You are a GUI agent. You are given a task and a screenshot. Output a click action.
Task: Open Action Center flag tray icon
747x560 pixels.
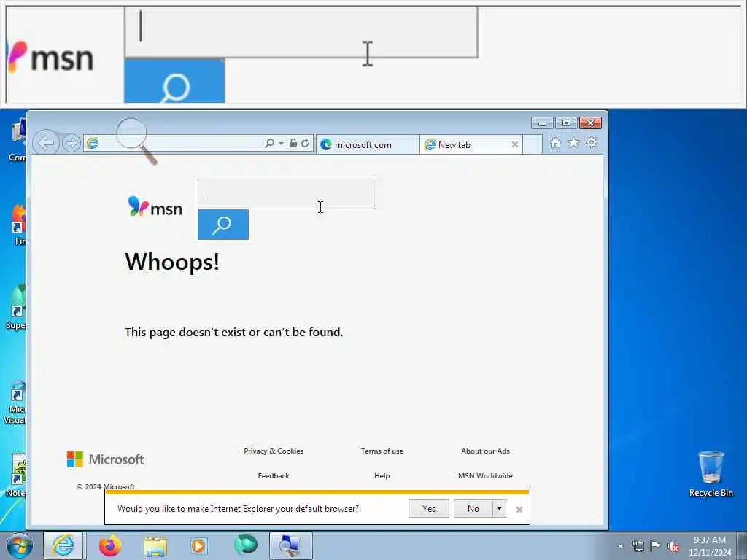tap(656, 546)
